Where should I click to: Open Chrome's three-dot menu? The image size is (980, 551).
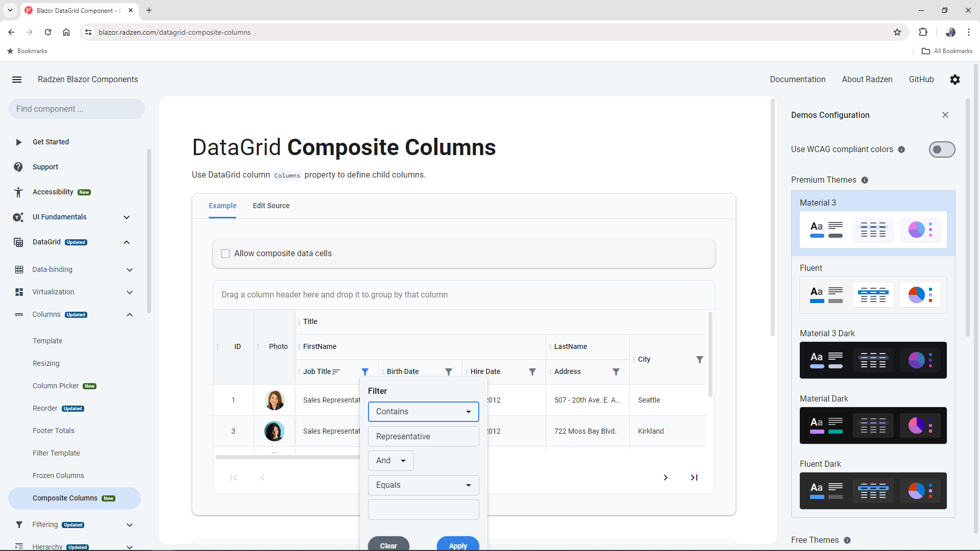click(x=969, y=32)
